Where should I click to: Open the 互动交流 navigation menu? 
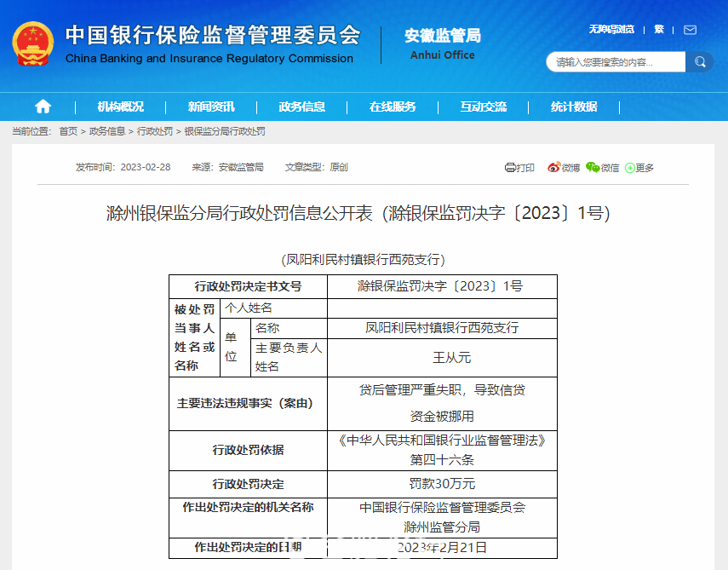tap(483, 107)
